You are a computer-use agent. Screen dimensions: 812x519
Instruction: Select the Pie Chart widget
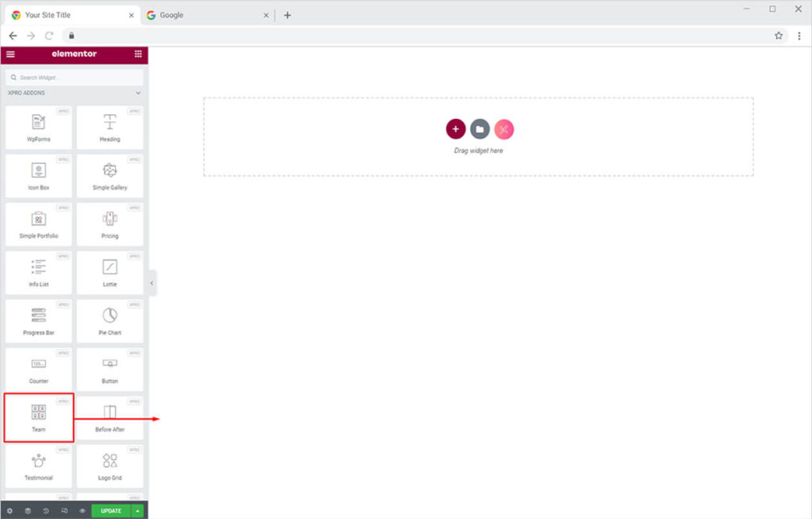[109, 321]
